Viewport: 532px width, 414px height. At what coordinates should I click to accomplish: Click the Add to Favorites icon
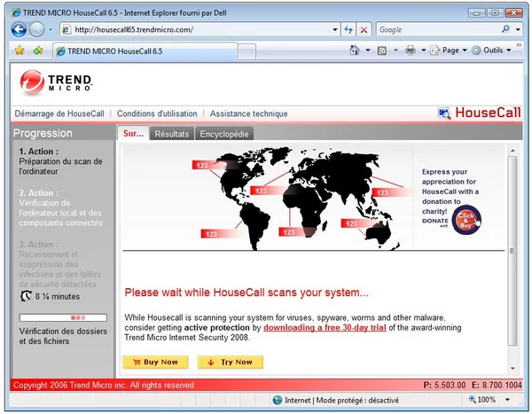[38, 51]
